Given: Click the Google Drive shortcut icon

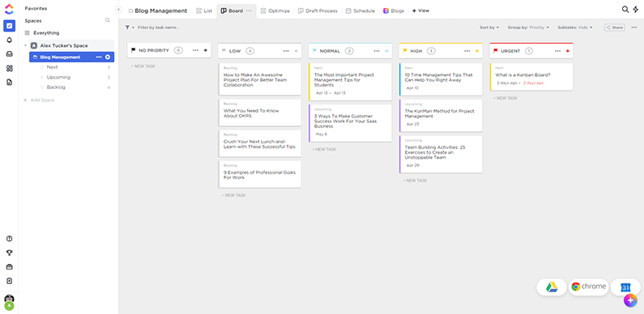Looking at the screenshot, I should point(551,287).
